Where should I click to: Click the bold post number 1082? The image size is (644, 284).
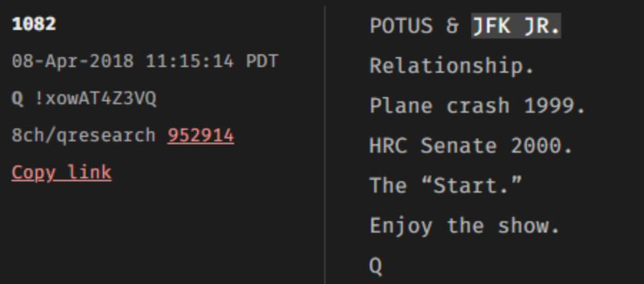point(34,24)
